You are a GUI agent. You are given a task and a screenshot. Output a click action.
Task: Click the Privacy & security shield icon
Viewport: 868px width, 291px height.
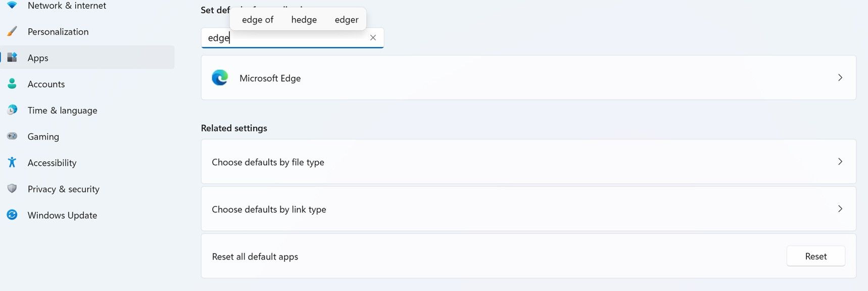tap(12, 188)
